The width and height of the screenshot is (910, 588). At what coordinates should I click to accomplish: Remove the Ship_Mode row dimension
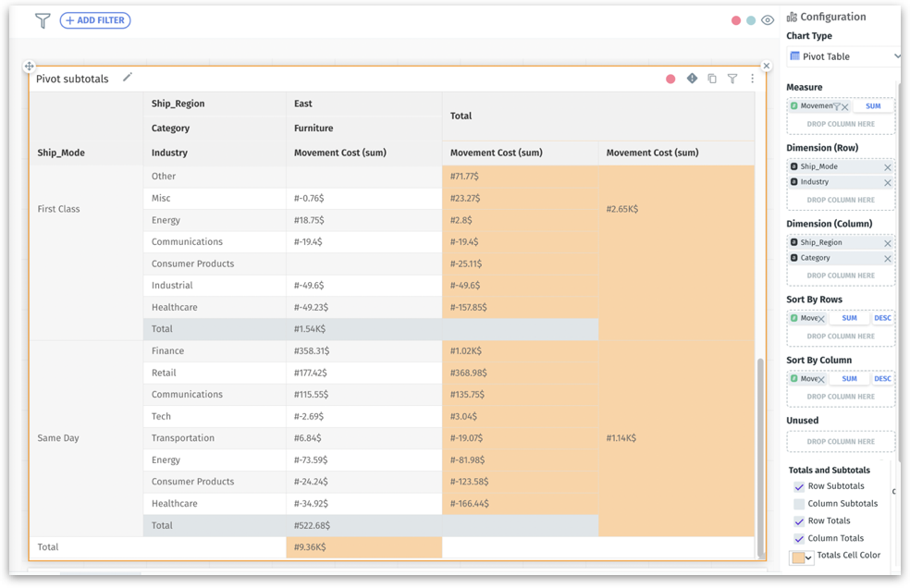pyautogui.click(x=887, y=167)
